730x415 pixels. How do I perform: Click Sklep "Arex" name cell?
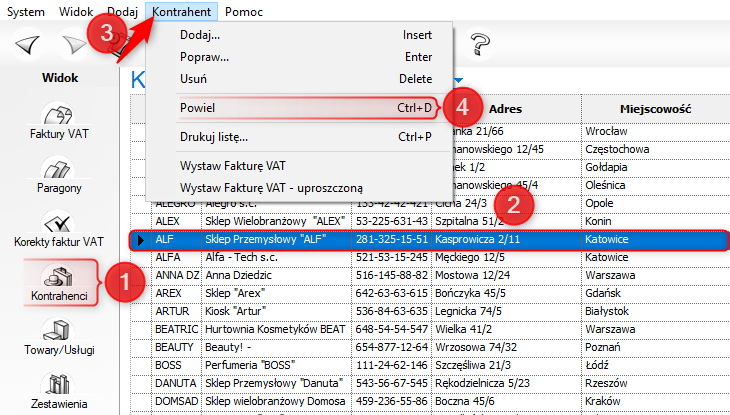coord(276,293)
